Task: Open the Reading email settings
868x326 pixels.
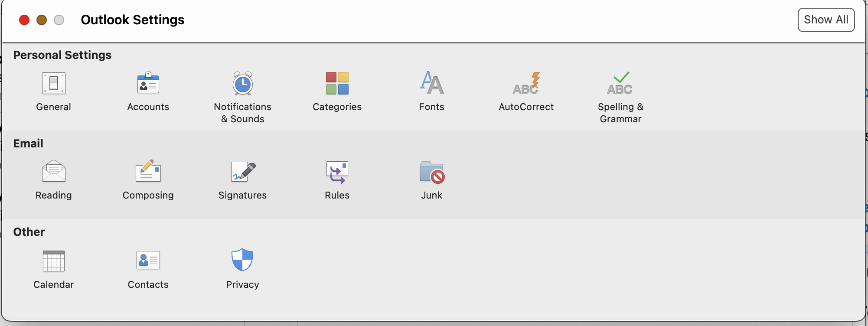Action: (54, 172)
